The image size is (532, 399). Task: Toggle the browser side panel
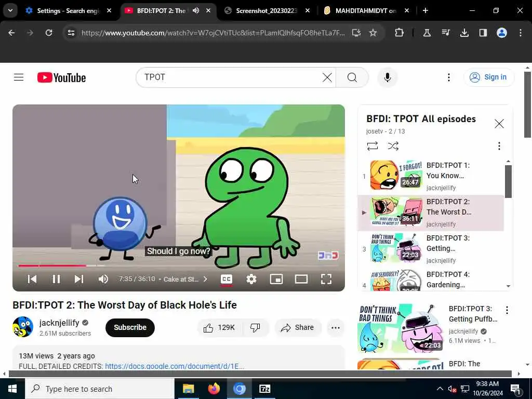tap(483, 33)
